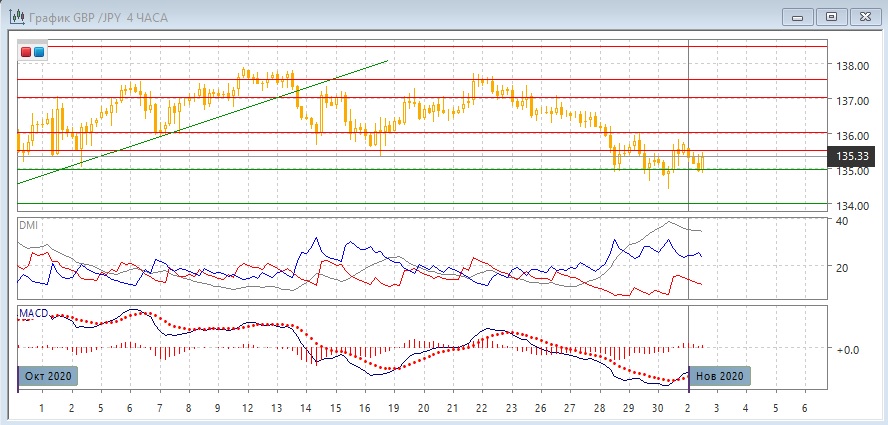Close the GBP/JPY chart window
Image resolution: width=888 pixels, height=425 pixels.
(x=864, y=17)
